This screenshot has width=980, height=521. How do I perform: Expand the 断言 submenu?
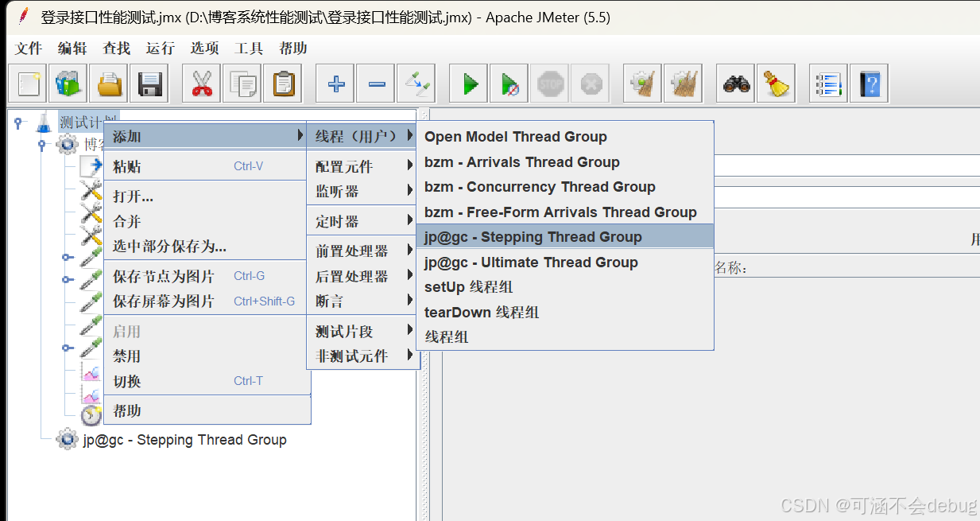(362, 301)
